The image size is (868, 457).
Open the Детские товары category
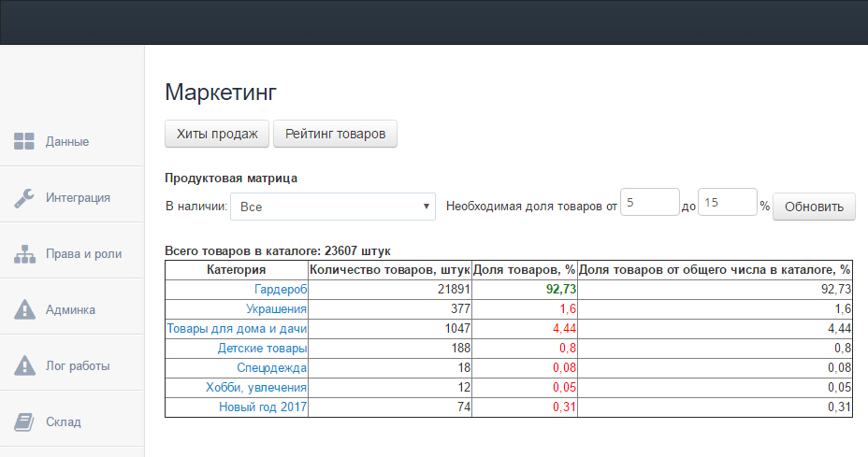262,349
